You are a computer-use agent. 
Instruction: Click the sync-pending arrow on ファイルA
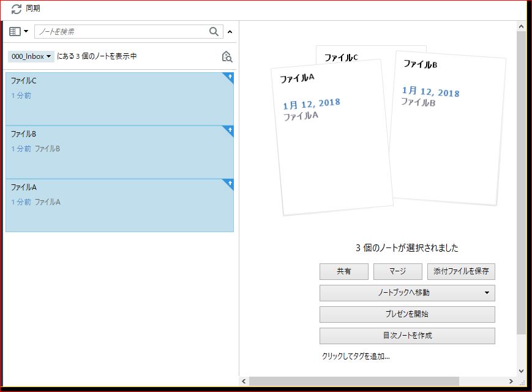click(229, 184)
